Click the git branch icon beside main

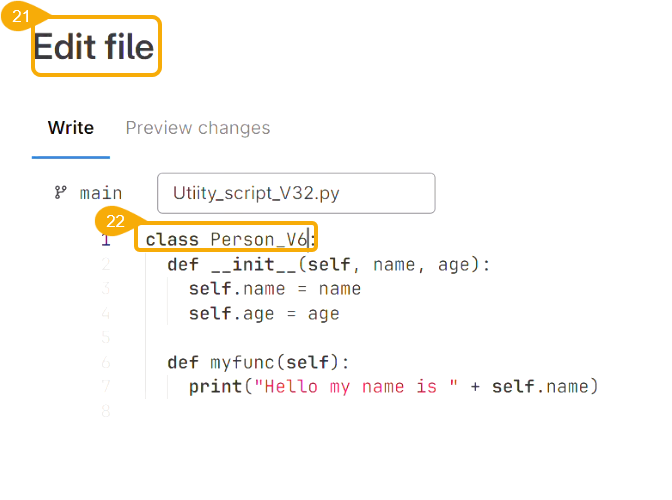[x=60, y=193]
